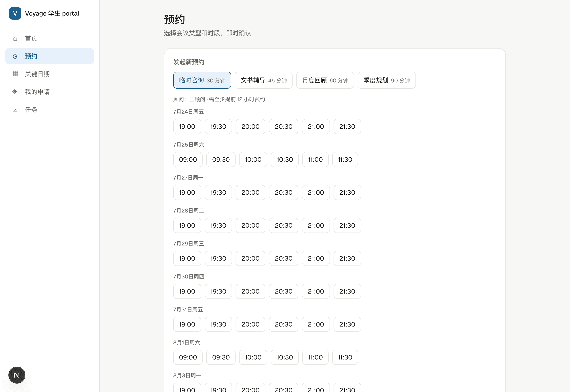
Task: Switch to 月度回顾 60 分钟 meeting type
Action: tap(325, 80)
